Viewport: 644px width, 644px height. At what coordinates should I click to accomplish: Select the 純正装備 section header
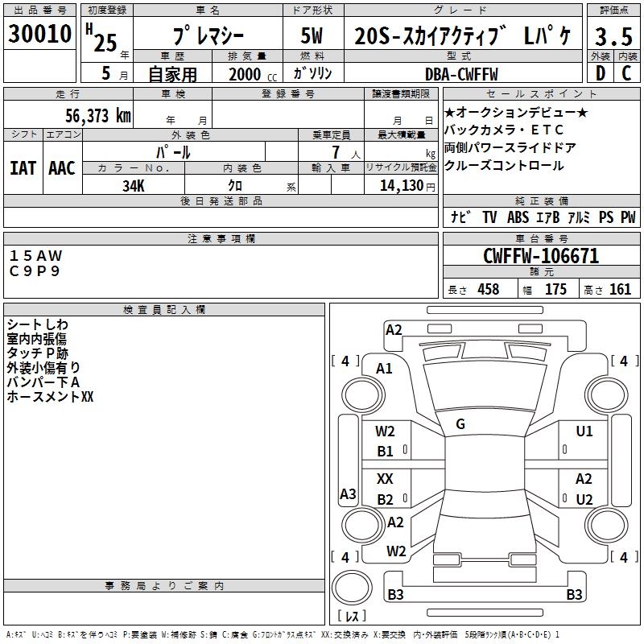pyautogui.click(x=541, y=200)
